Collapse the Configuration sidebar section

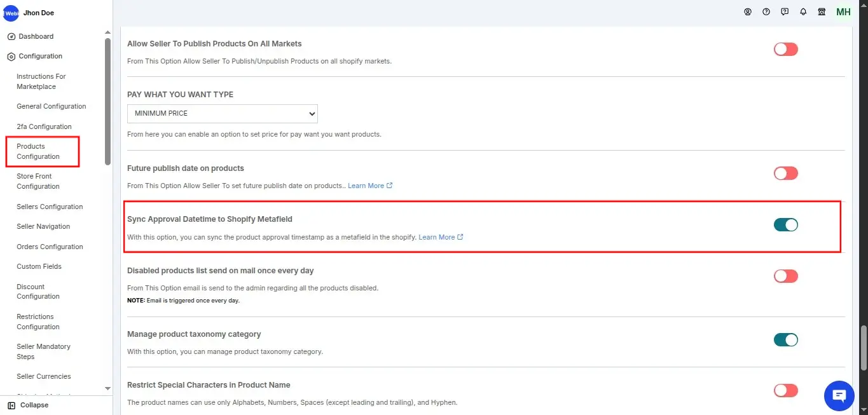[x=40, y=57]
